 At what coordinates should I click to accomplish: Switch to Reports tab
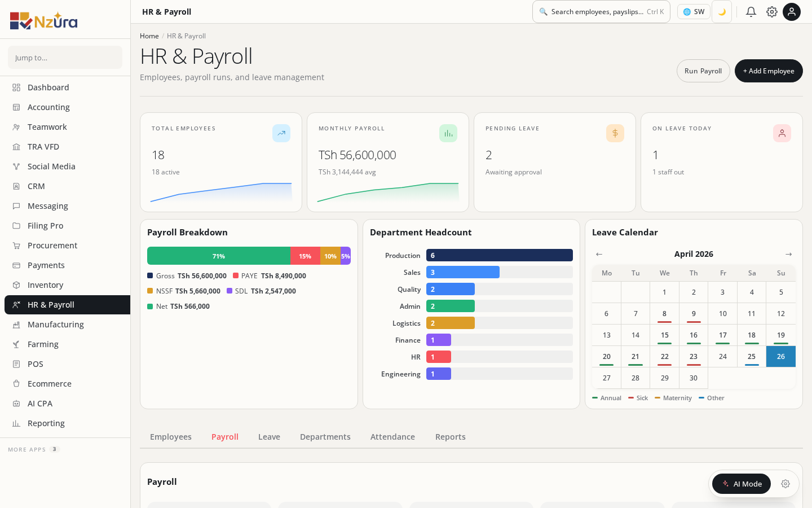click(451, 437)
